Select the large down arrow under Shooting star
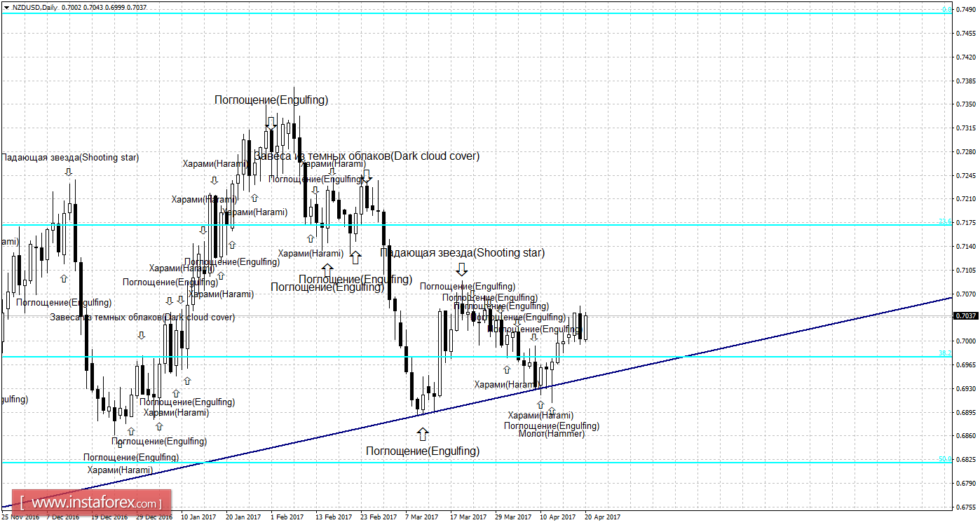This screenshot has width=980, height=525. (x=461, y=269)
